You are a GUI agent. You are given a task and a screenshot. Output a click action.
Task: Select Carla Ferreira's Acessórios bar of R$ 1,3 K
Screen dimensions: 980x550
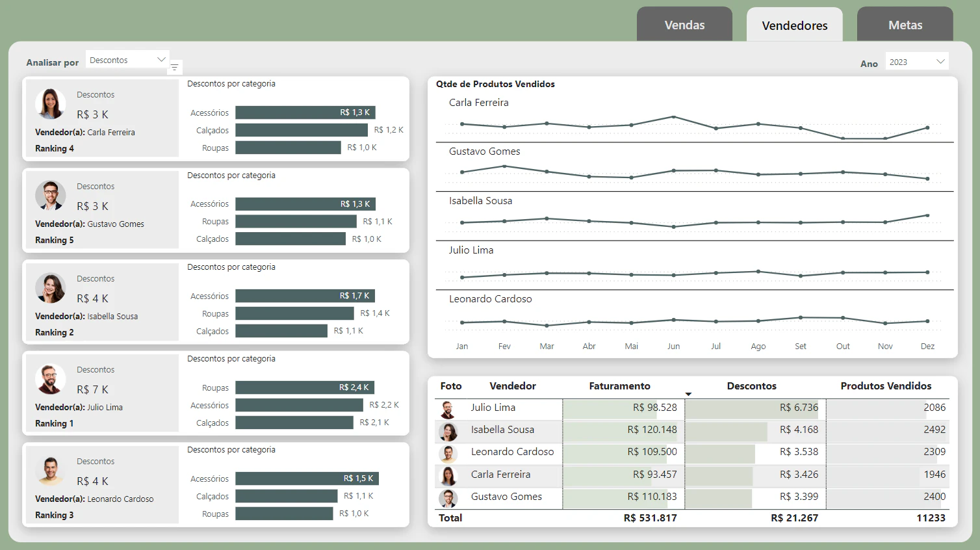(x=305, y=112)
